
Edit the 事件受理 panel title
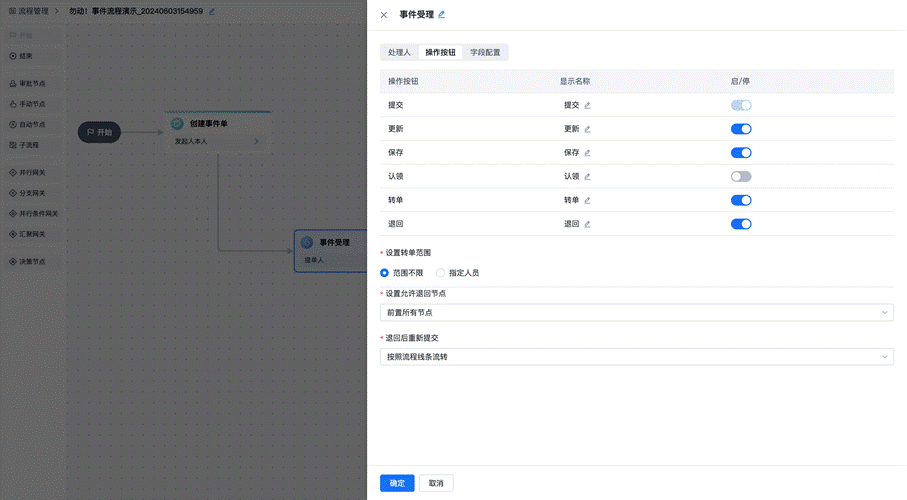[441, 15]
